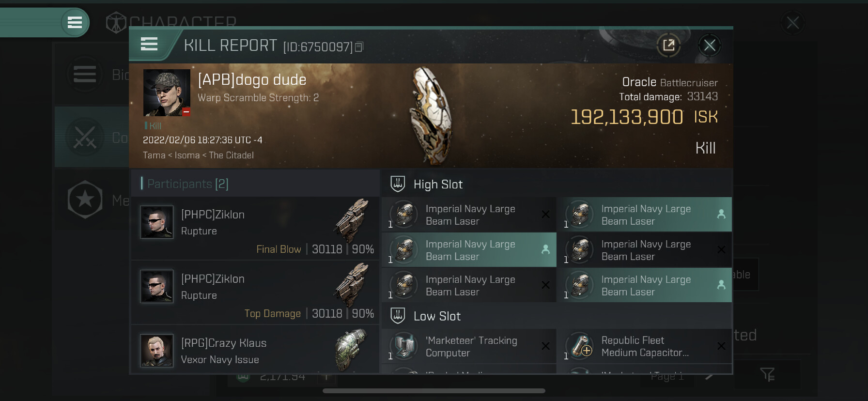This screenshot has height=401, width=868.
Task: Copy the kill report ID
Action: [359, 47]
